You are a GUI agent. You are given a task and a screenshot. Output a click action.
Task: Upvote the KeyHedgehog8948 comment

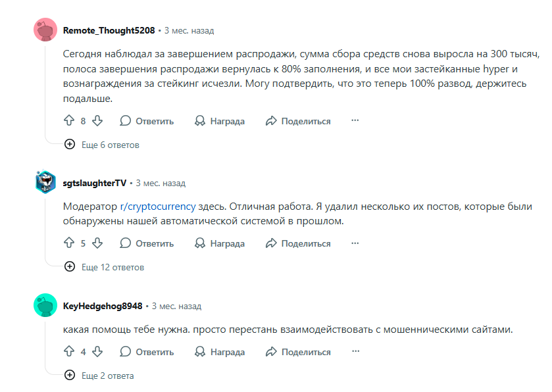[68, 352]
